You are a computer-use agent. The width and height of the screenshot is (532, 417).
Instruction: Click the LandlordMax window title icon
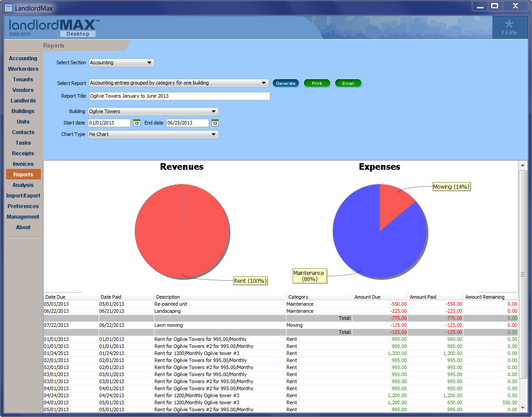pyautogui.click(x=8, y=8)
